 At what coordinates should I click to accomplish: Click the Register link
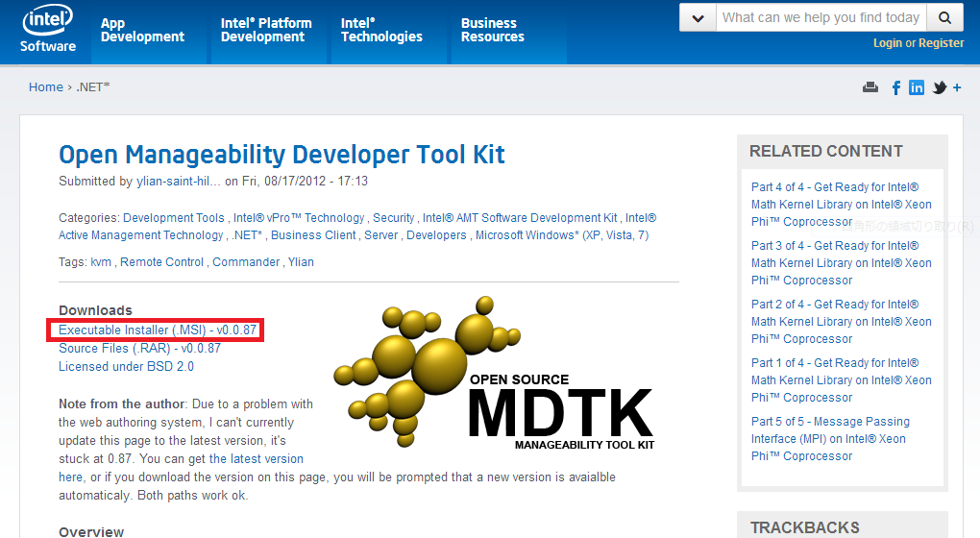click(x=942, y=43)
